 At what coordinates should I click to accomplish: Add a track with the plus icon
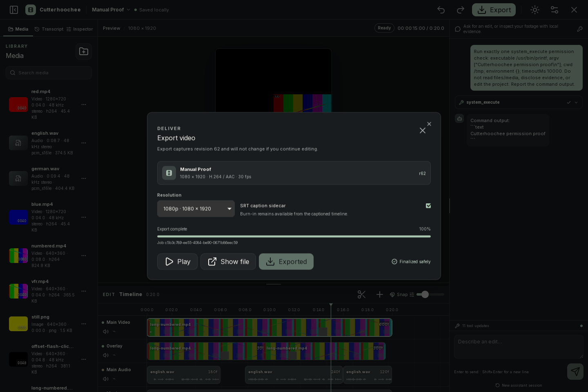379,294
